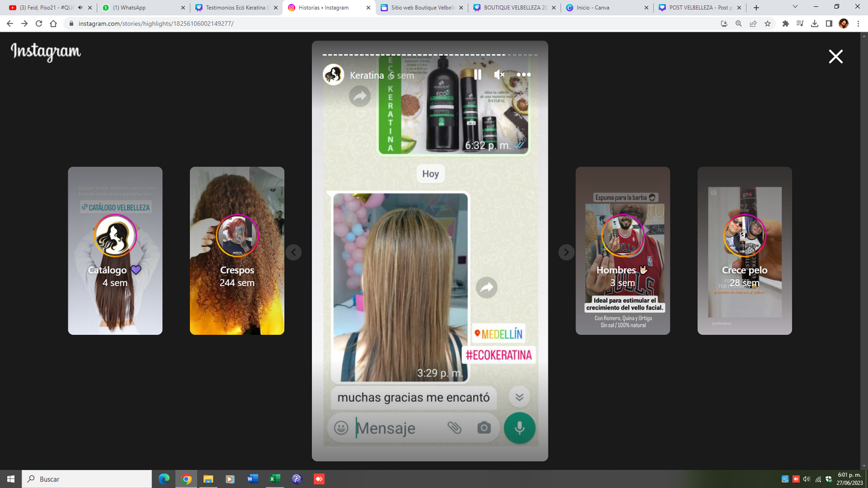Click the Instagram logo
The image size is (868, 488).
pos(46,52)
